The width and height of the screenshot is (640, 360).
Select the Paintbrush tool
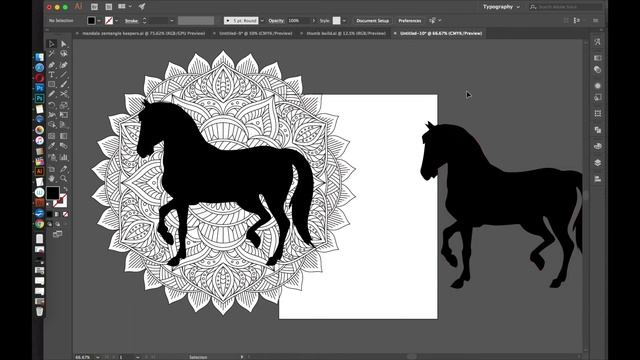pyautogui.click(x=64, y=84)
